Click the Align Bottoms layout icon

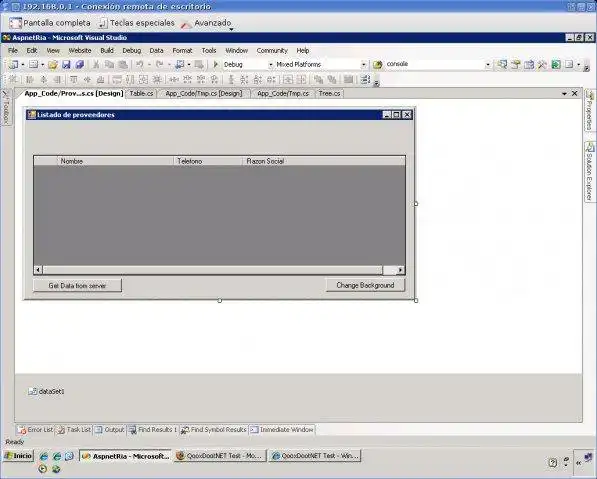coord(101,80)
